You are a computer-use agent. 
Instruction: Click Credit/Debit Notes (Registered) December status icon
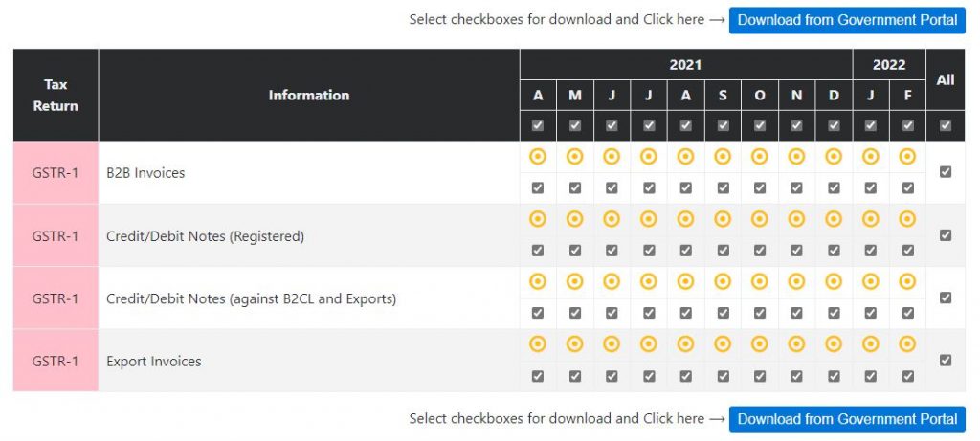click(834, 219)
